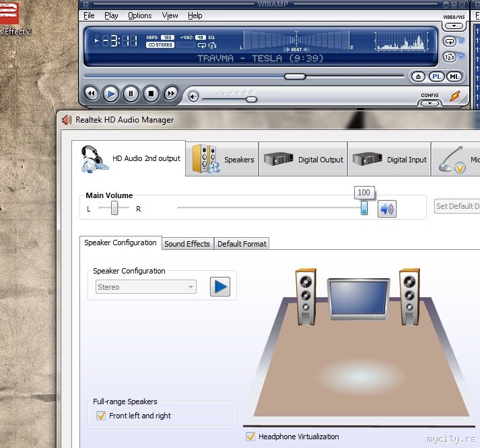The height and width of the screenshot is (448, 480).
Task: Minimize the Winamp window
Action: (x=446, y=4)
